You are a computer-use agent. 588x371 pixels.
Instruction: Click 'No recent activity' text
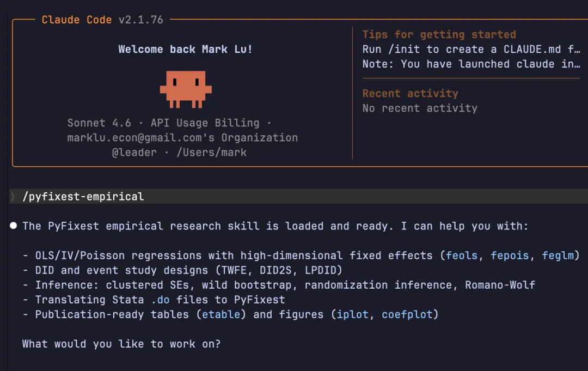(420, 108)
